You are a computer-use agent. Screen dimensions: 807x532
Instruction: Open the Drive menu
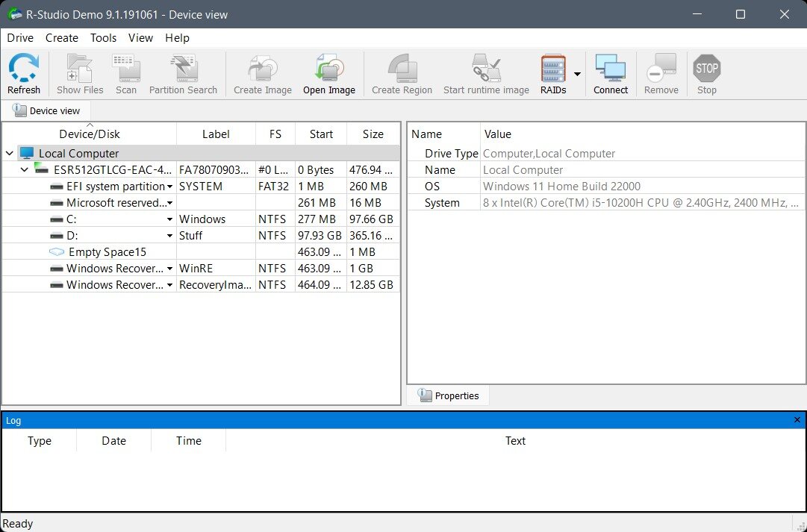coord(20,37)
